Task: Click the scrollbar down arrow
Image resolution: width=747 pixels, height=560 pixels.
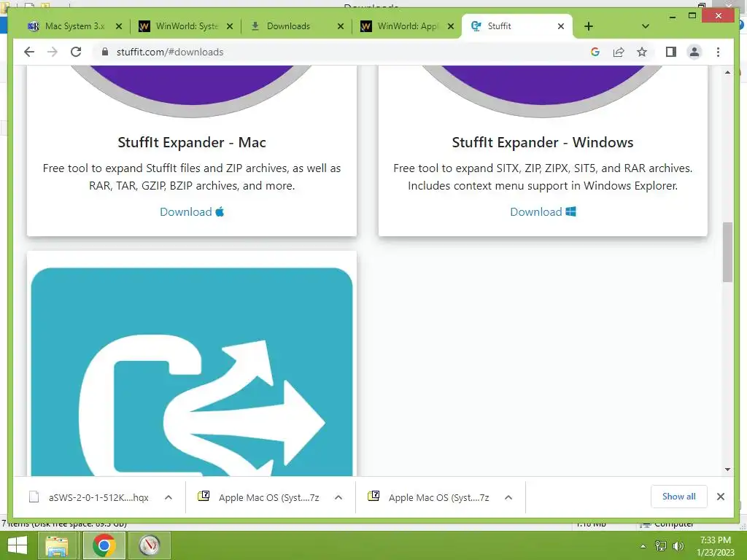Action: pos(727,470)
